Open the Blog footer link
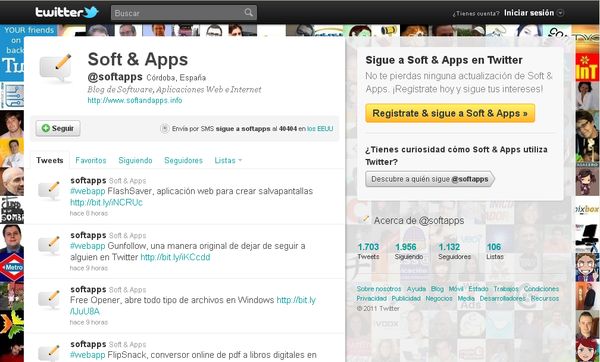The width and height of the screenshot is (600, 362). click(437, 289)
